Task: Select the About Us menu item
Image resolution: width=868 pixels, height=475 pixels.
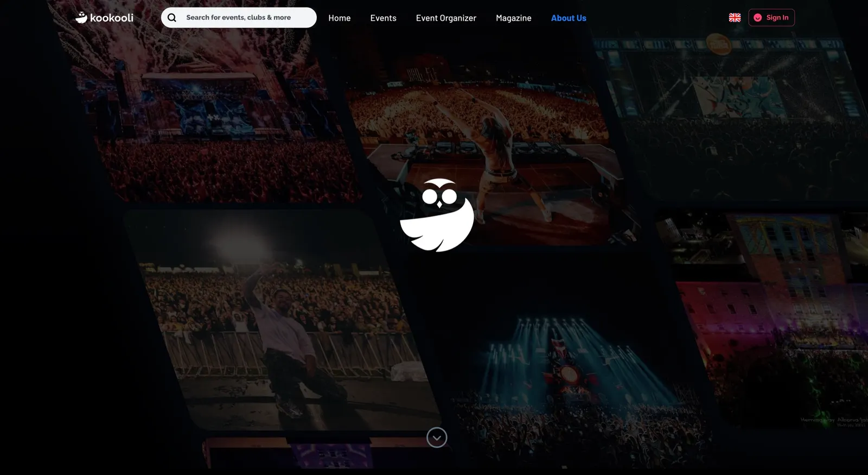Action: [x=569, y=18]
